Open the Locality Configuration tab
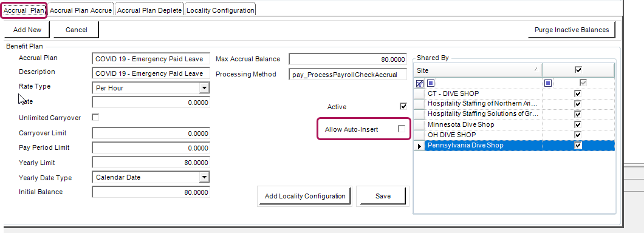 220,10
